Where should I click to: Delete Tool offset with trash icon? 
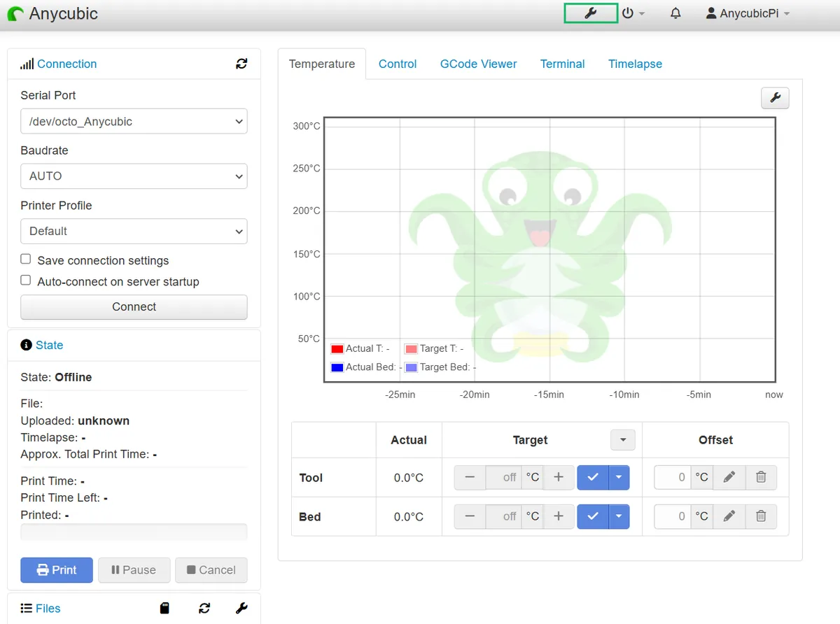pos(761,478)
